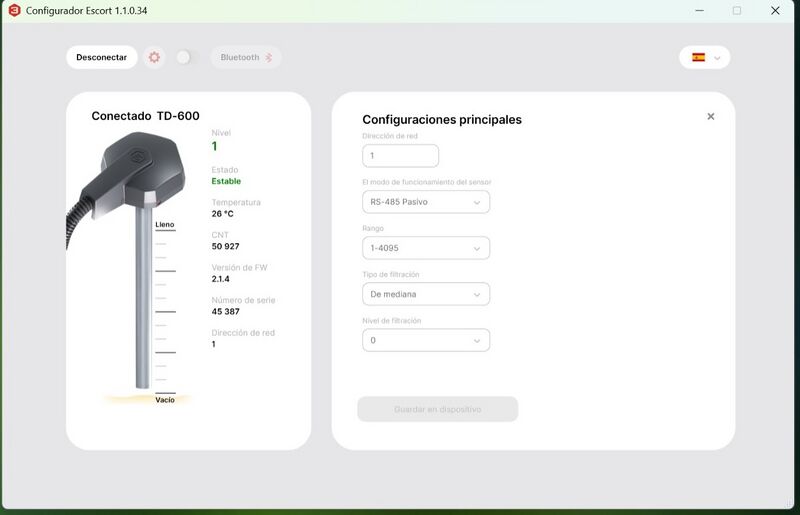Click the Configuraciones principales title
Viewport: 800px width, 515px height.
pyautogui.click(x=442, y=119)
